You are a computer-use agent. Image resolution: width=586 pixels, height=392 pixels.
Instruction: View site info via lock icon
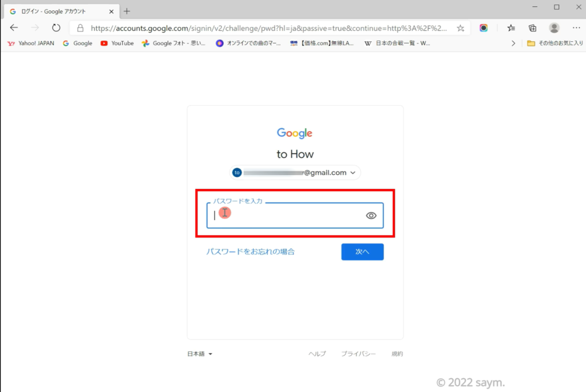click(x=80, y=28)
